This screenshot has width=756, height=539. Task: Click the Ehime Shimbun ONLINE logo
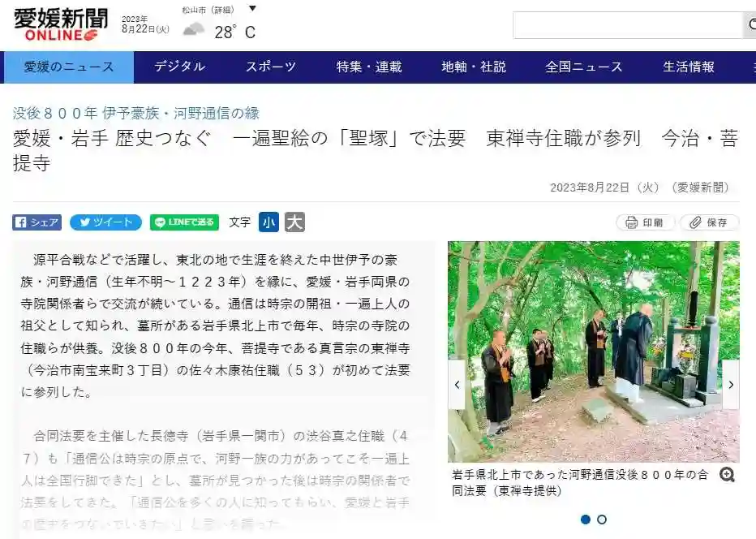click(x=61, y=24)
